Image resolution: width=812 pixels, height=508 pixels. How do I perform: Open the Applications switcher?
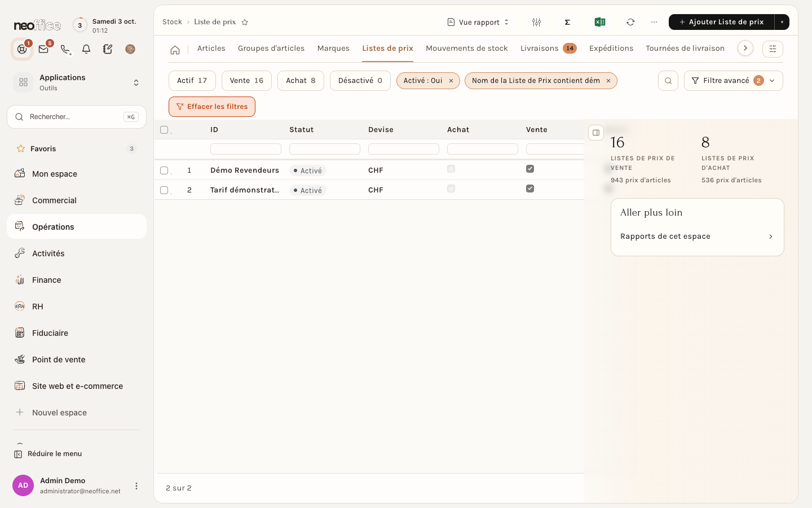[x=77, y=82]
